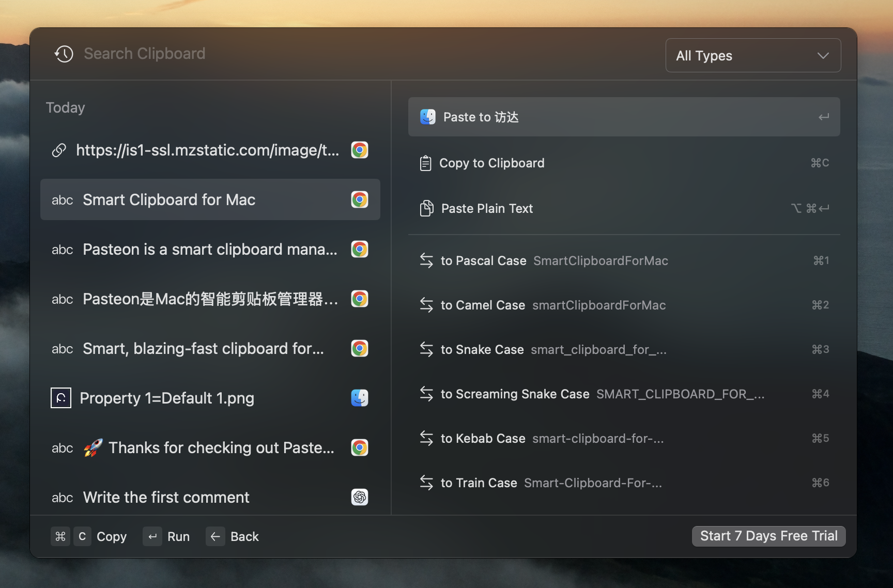Click the clipboard history clock icon

(64, 54)
